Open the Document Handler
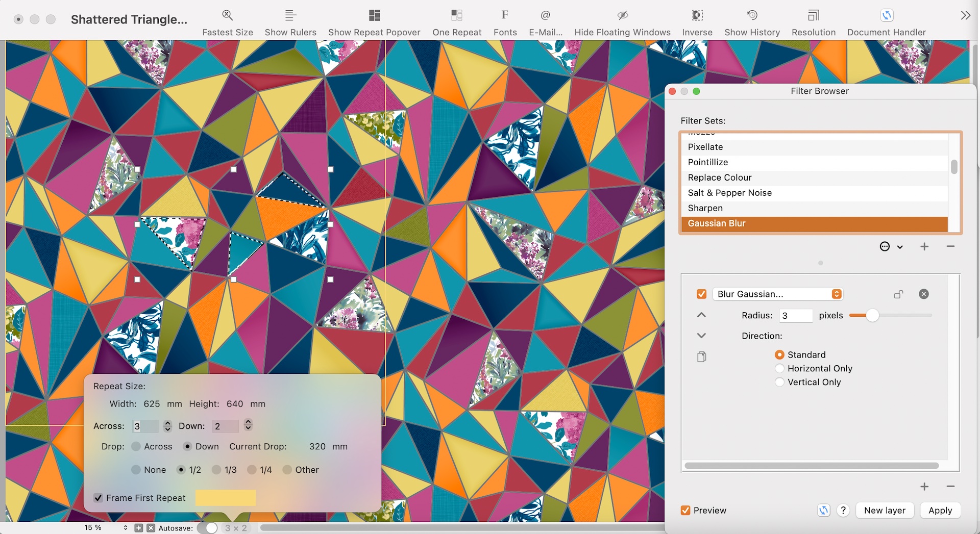980x534 pixels. tap(887, 15)
